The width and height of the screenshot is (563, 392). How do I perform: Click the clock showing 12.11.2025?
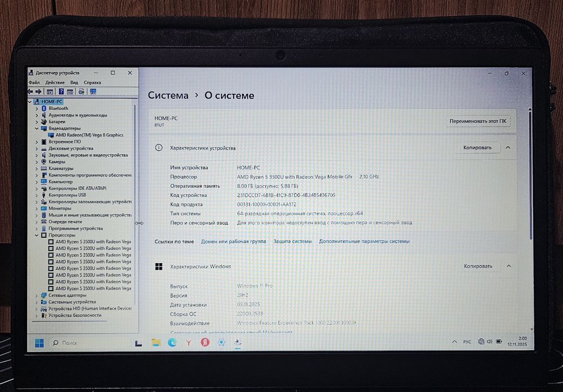pos(517,341)
